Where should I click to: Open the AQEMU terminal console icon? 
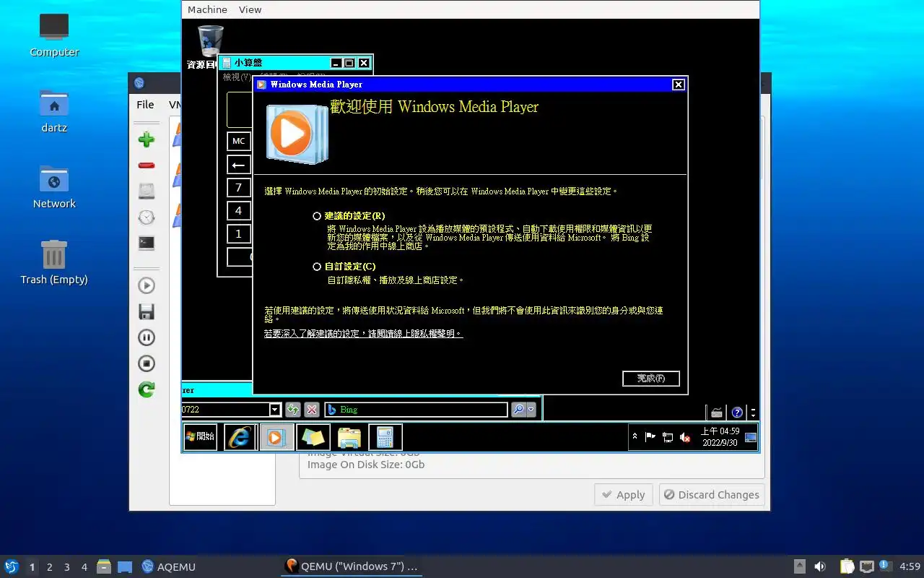pos(147,243)
